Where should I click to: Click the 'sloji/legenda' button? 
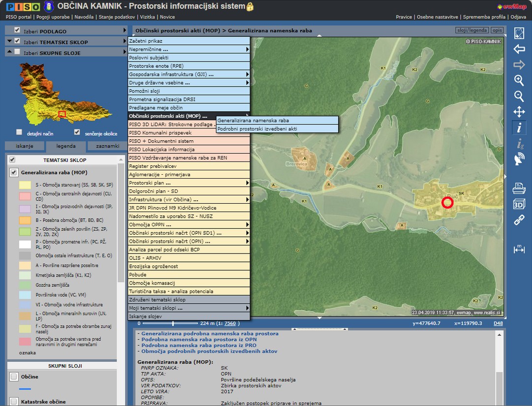[472, 31]
